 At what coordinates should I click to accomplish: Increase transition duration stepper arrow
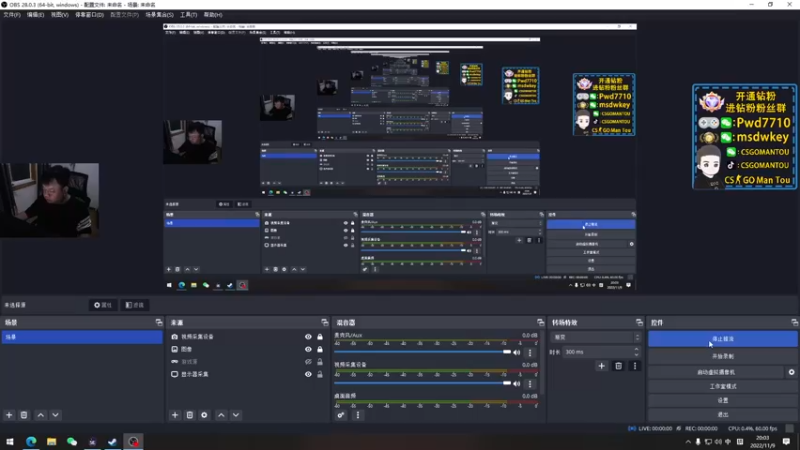click(x=636, y=349)
